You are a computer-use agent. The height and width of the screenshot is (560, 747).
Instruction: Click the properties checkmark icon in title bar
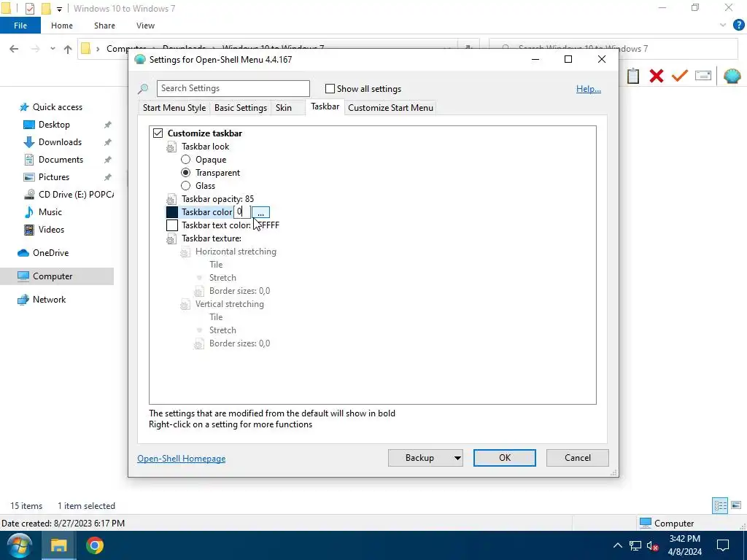[29, 9]
